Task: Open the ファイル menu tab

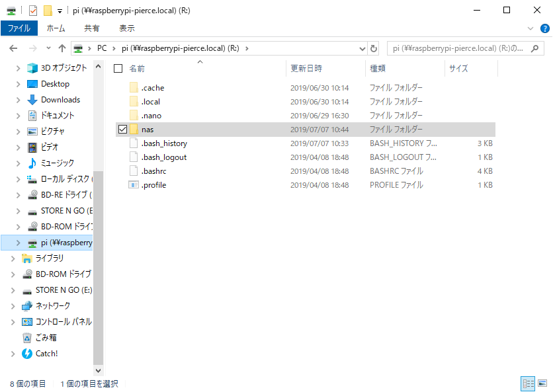Action: (x=19, y=28)
